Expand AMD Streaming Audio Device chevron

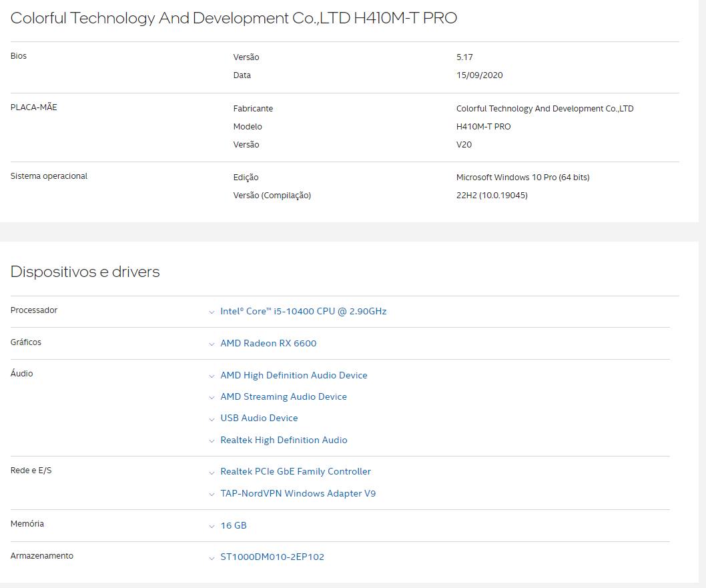tap(212, 398)
